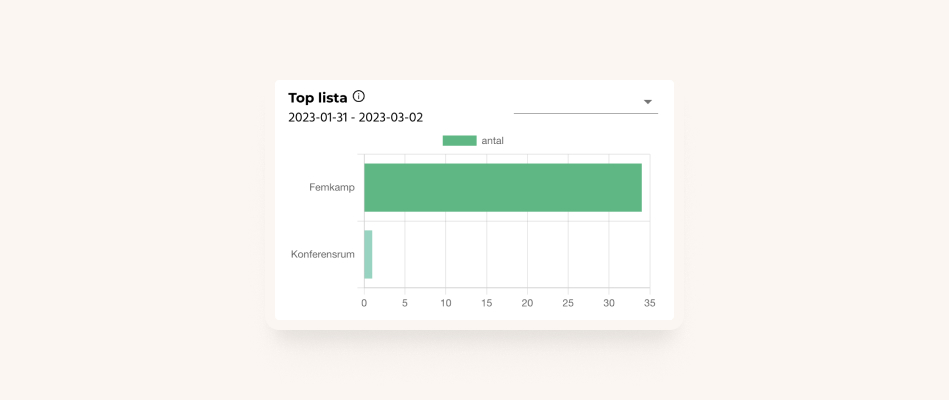
Task: Click the 30 tick label on x-axis
Action: tap(609, 302)
